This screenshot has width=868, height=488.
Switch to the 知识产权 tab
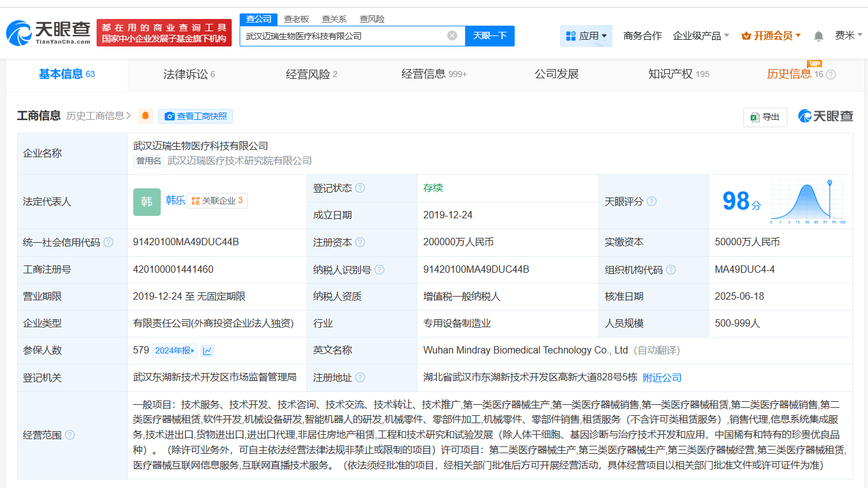click(678, 75)
